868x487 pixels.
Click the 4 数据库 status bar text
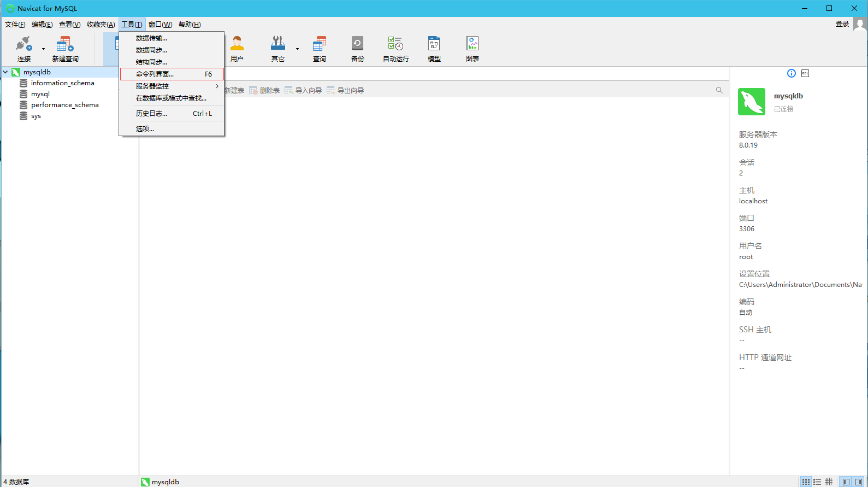pos(16,482)
